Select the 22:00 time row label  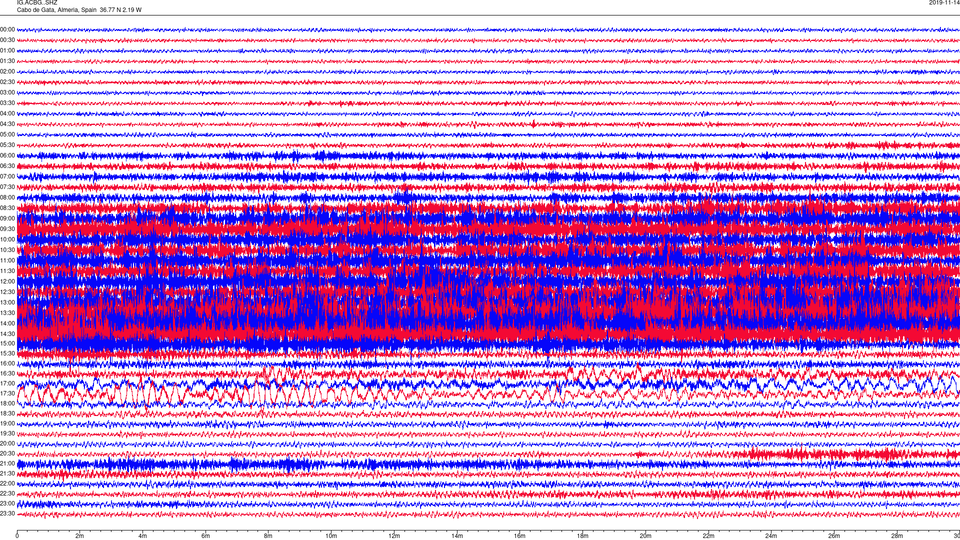pos(7,484)
